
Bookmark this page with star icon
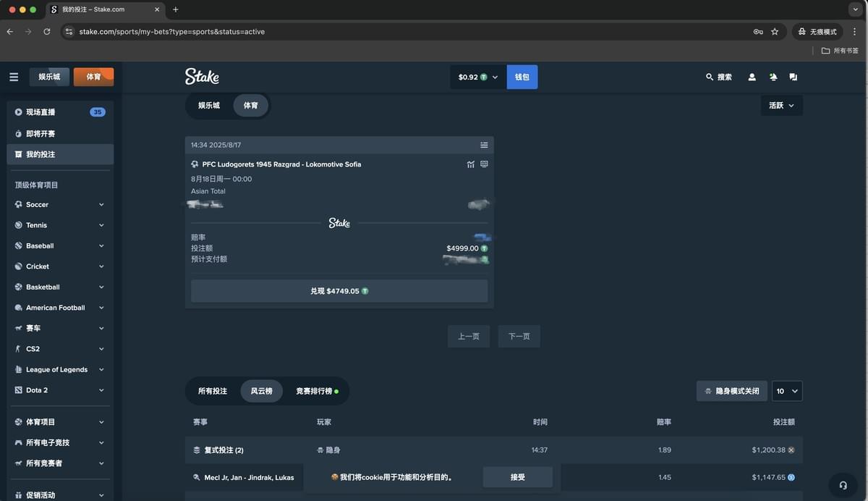(x=775, y=32)
